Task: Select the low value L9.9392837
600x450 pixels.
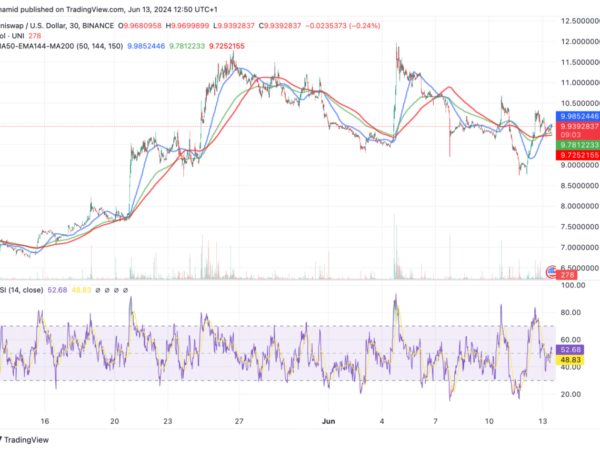Action: tap(234, 26)
